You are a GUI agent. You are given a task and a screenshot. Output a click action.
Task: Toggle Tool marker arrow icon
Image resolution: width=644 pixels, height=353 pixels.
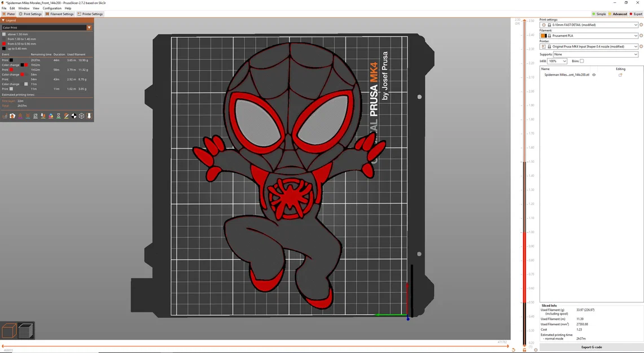click(x=89, y=116)
